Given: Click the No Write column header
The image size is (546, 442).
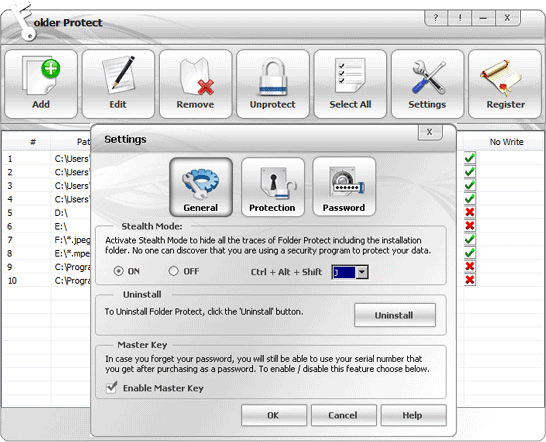Looking at the screenshot, I should [x=507, y=142].
